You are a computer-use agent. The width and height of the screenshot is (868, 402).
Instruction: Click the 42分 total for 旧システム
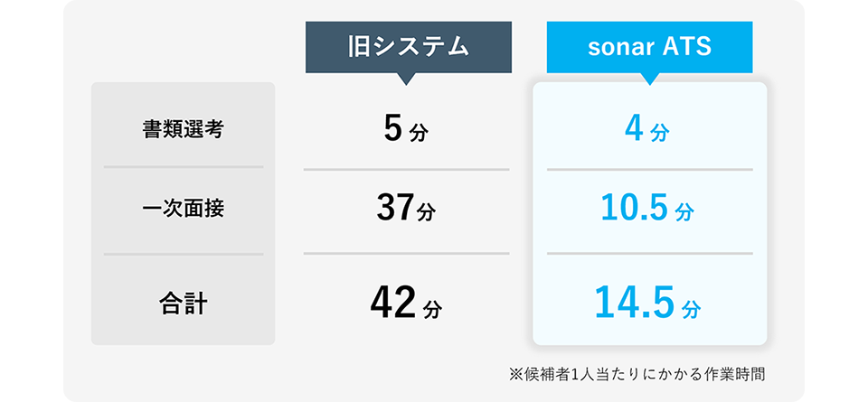coord(406,304)
